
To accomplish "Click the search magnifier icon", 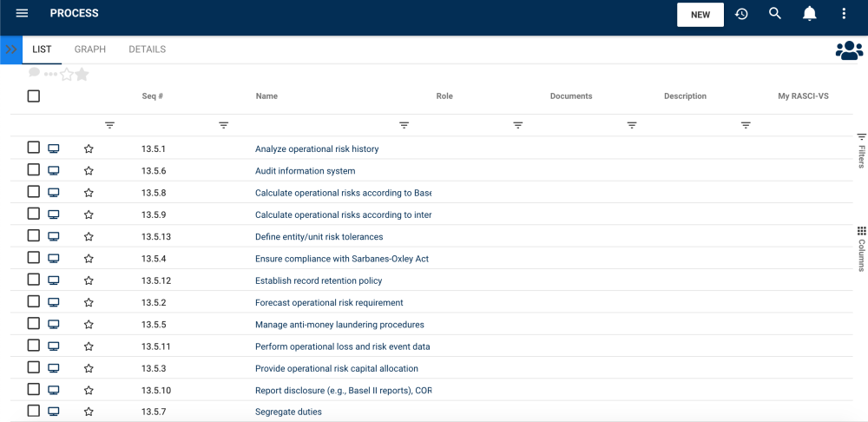I will point(775,14).
